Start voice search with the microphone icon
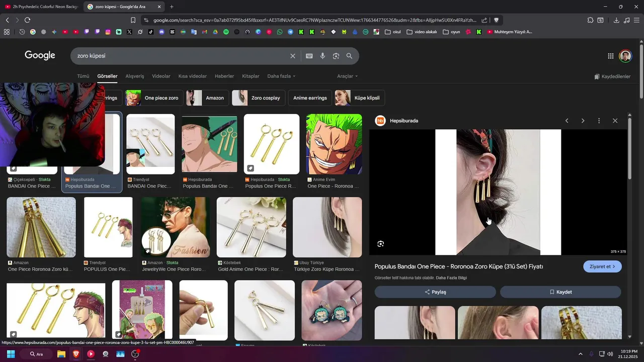This screenshot has width=644, height=362. (x=323, y=56)
